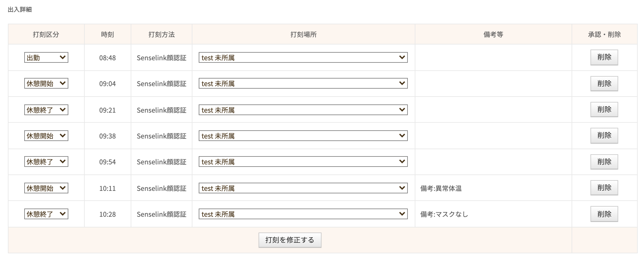The height and width of the screenshot is (259, 644).
Task: Click the 打刻を修正する button
Action: [290, 240]
